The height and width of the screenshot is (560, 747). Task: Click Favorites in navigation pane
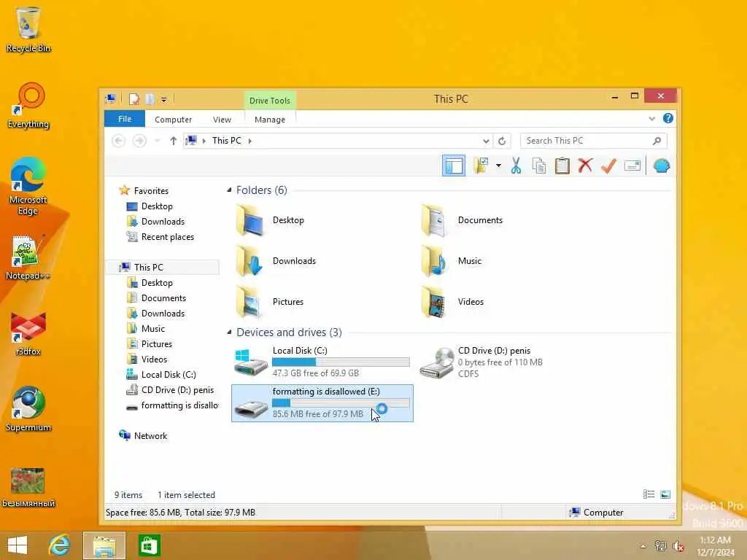[x=150, y=190]
